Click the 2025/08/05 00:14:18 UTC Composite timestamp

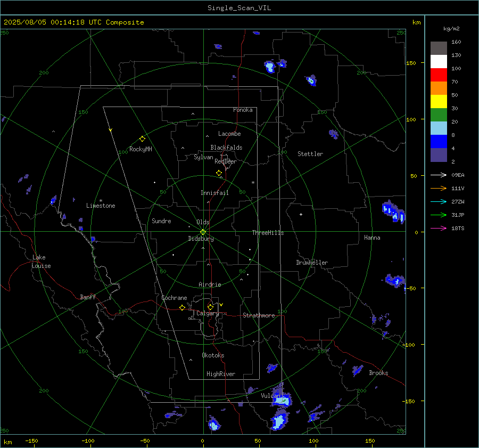coord(73,22)
